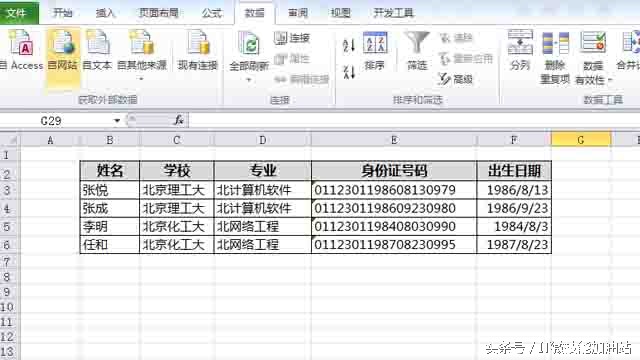The height and width of the screenshot is (360, 640).
Task: Select highlighted column G header
Action: pyautogui.click(x=581, y=140)
